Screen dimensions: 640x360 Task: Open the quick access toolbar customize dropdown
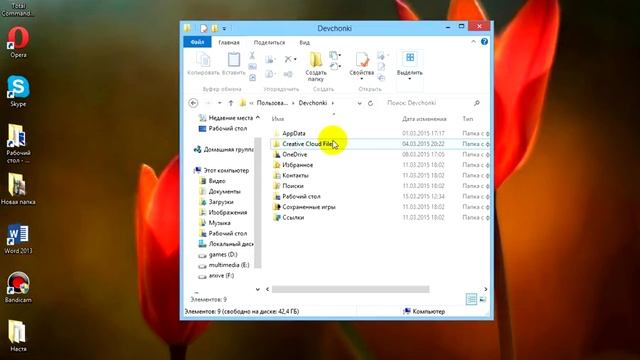[x=224, y=29]
